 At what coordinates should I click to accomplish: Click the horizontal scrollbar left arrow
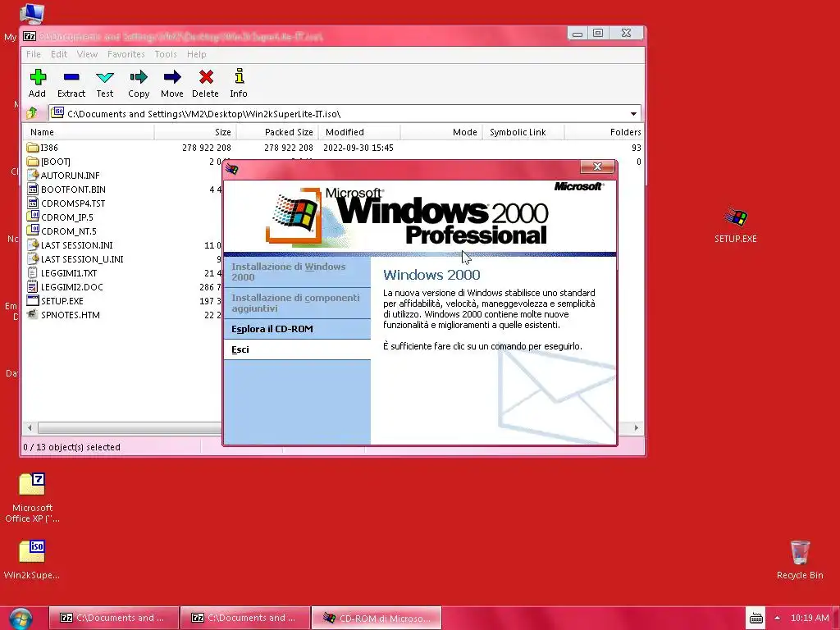pos(30,427)
